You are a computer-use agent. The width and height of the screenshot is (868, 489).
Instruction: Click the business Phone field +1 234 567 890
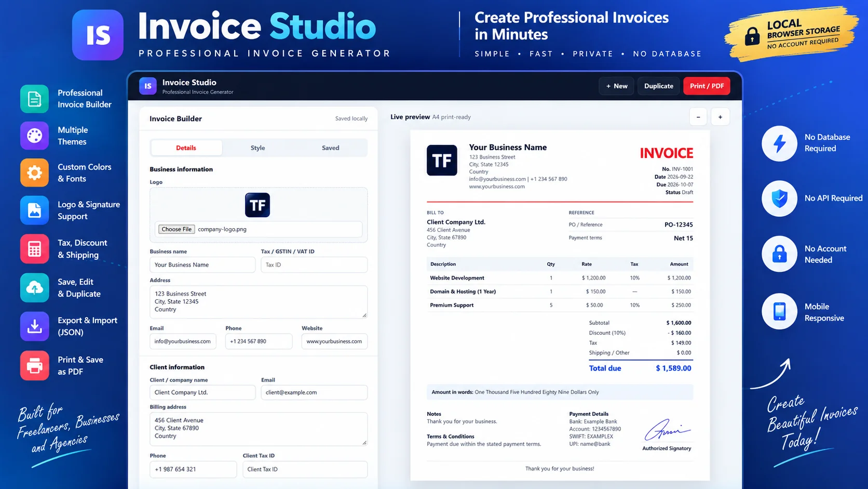[259, 341]
